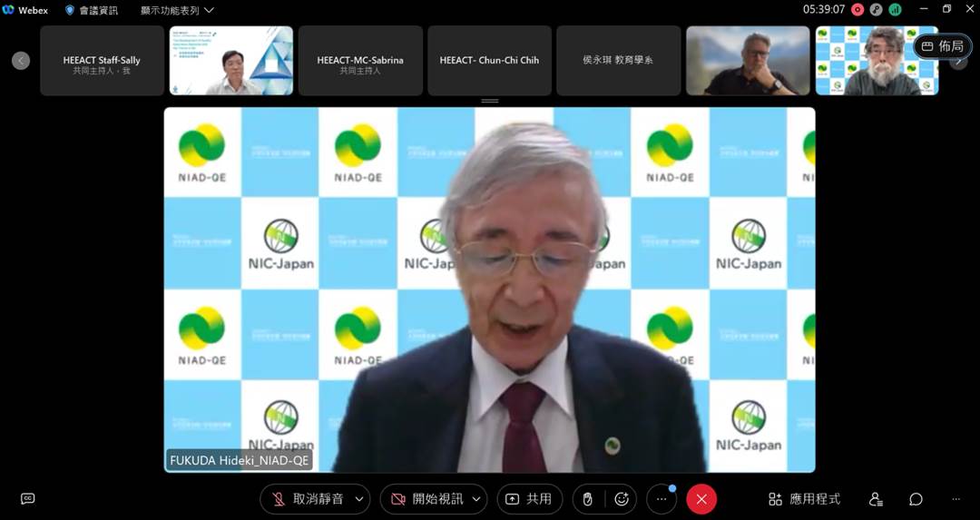
Task: Open more options three-dot button
Action: (661, 499)
